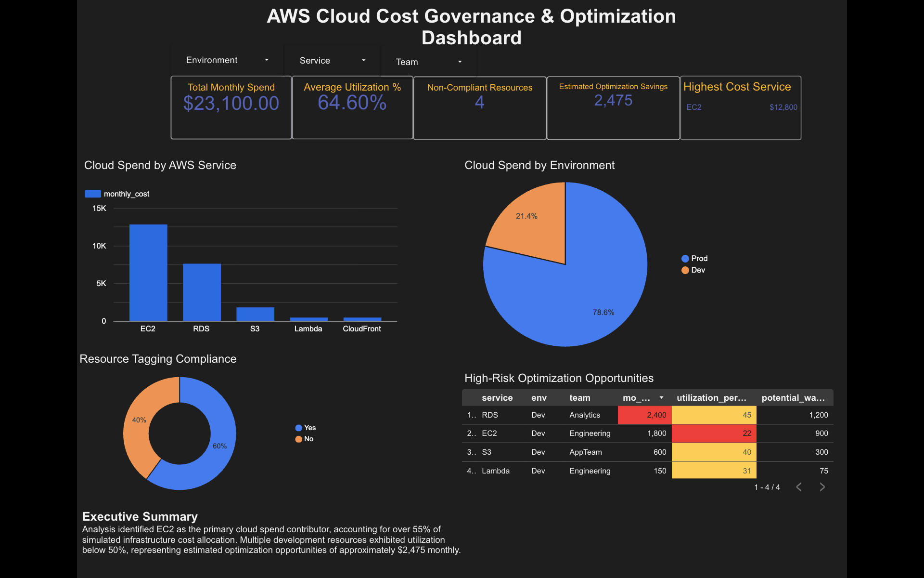Click the Total Monthly Spend scorecard value
Screen dimensions: 924x578
231,104
